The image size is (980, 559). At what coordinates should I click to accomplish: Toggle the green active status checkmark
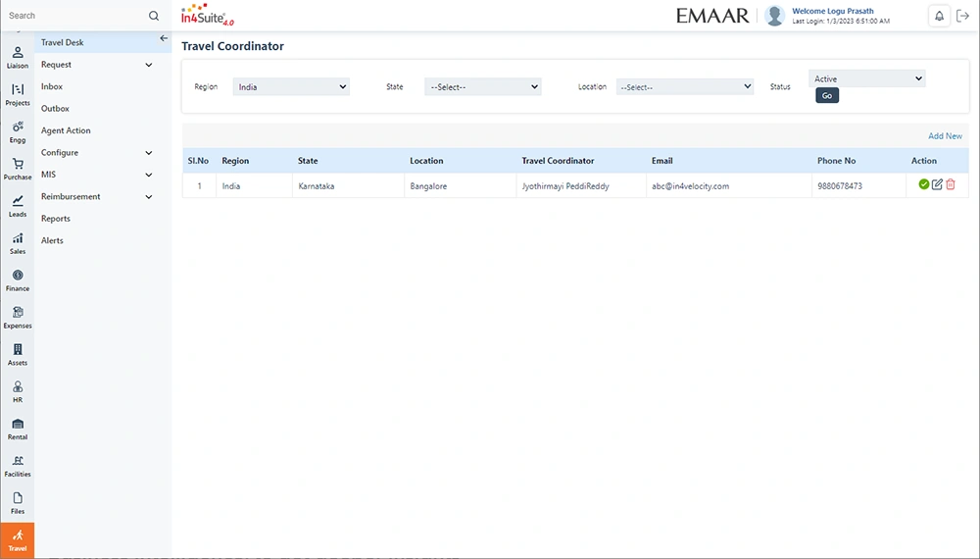[924, 184]
